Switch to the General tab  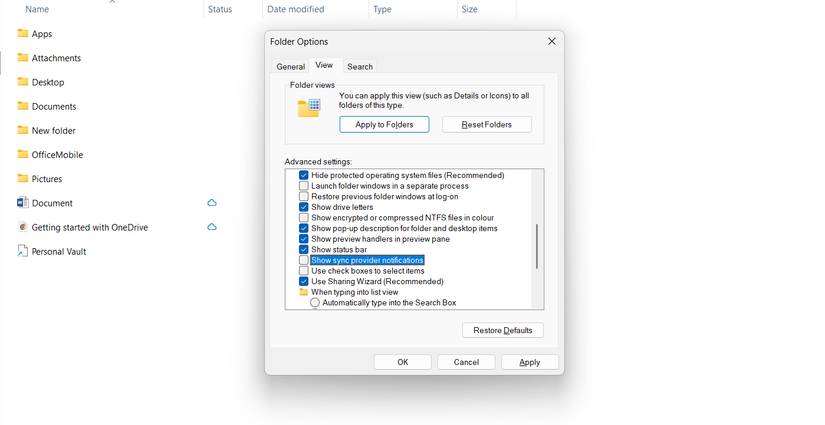[x=290, y=67]
